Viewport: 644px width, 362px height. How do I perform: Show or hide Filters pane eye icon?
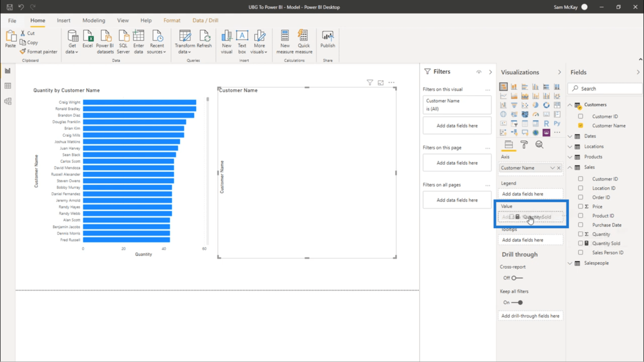pos(479,72)
